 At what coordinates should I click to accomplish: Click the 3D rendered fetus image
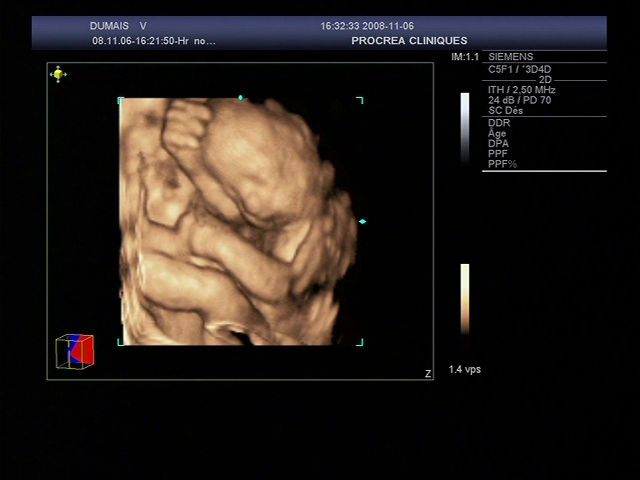point(238,221)
